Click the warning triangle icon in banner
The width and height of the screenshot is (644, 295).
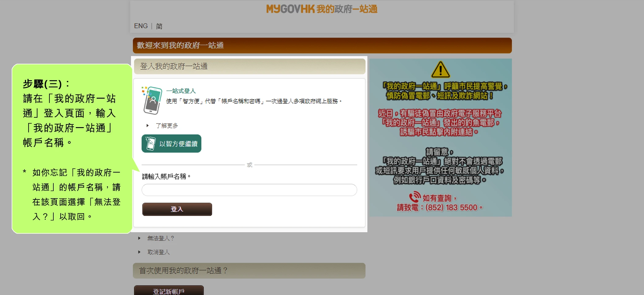tap(440, 70)
